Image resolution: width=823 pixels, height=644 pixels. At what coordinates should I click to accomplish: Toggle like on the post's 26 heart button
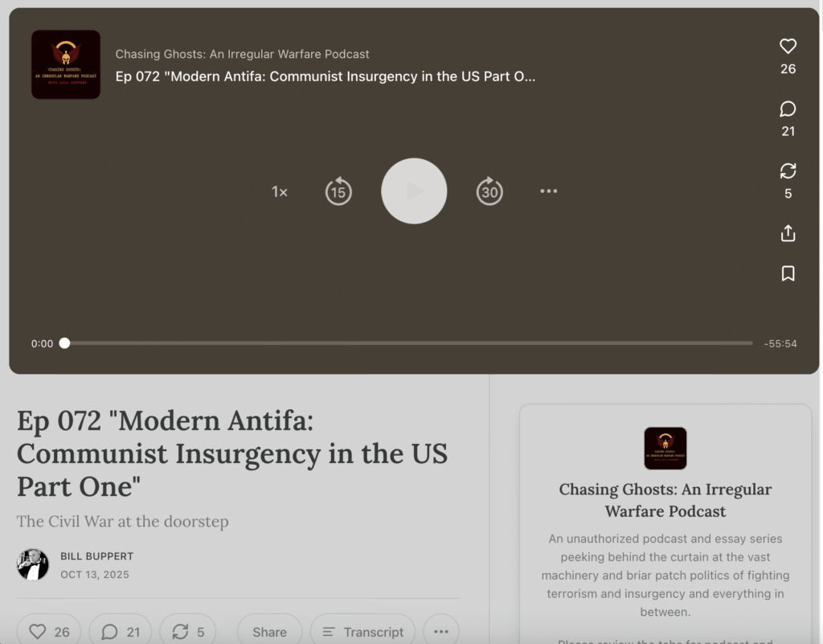click(49, 631)
